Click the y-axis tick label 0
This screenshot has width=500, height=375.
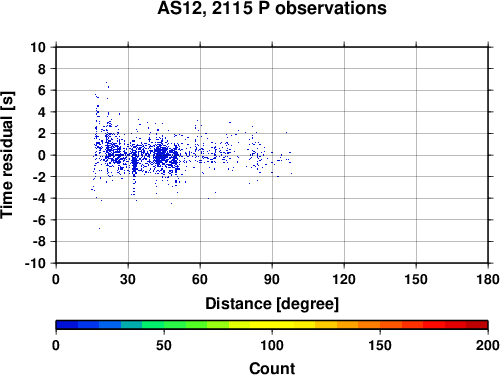click(42, 155)
